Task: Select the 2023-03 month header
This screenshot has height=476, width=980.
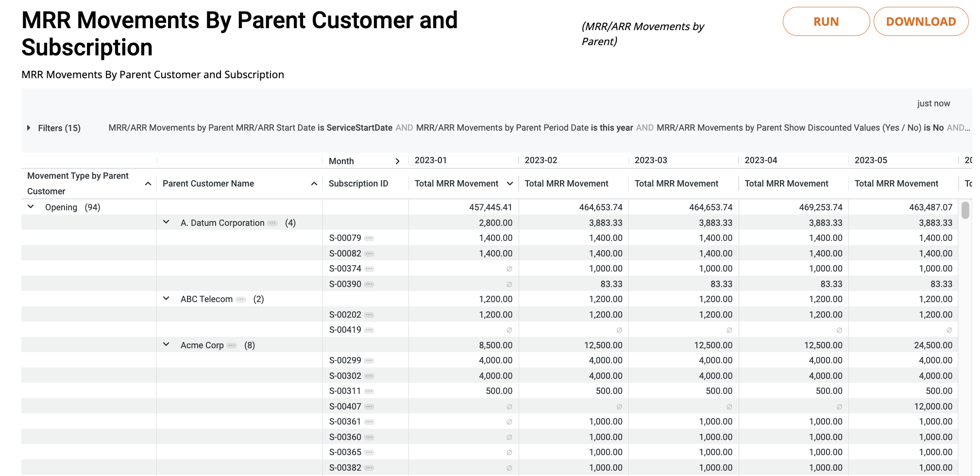Action: coord(651,160)
